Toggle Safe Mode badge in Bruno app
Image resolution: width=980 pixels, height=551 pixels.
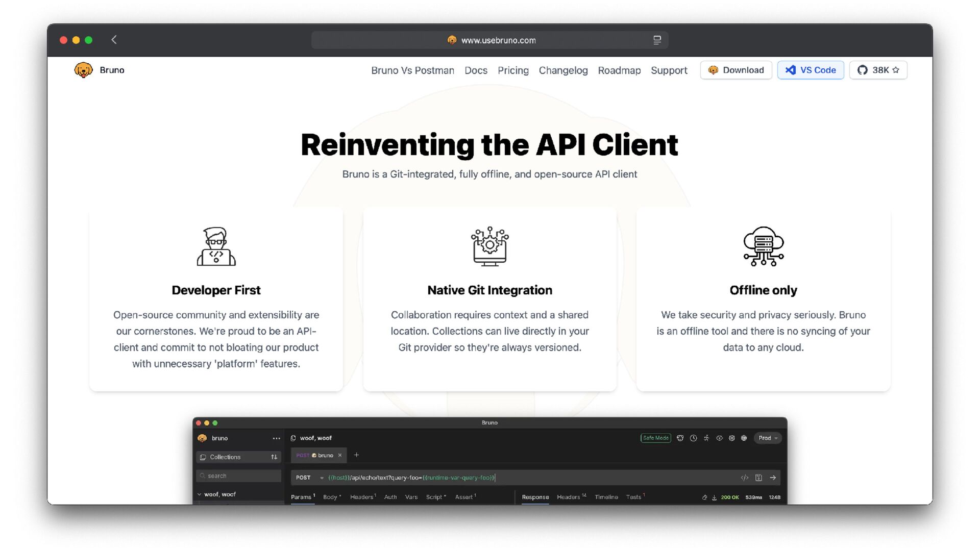point(655,438)
